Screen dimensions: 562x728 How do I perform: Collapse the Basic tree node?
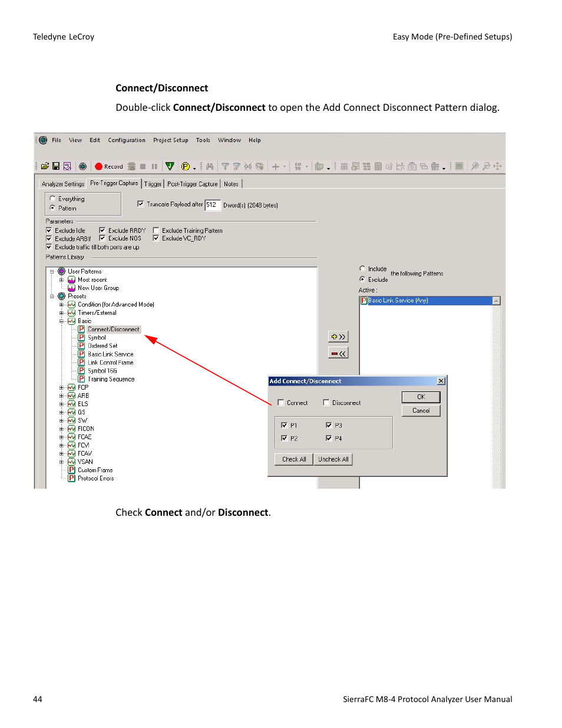61,321
